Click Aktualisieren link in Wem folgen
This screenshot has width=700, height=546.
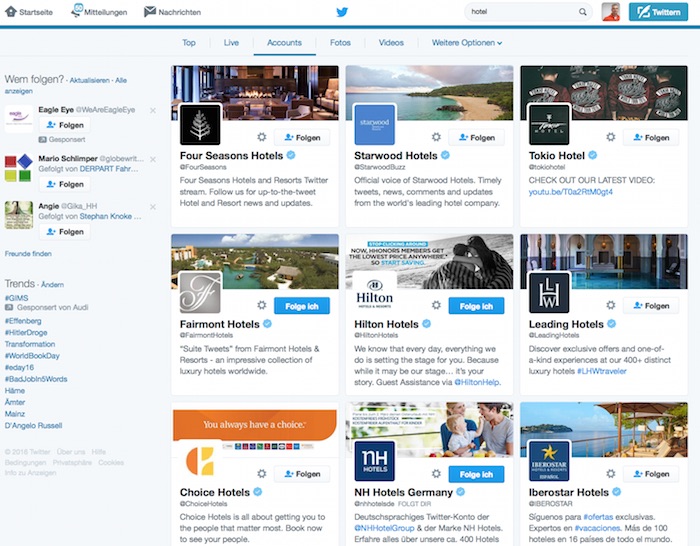89,80
